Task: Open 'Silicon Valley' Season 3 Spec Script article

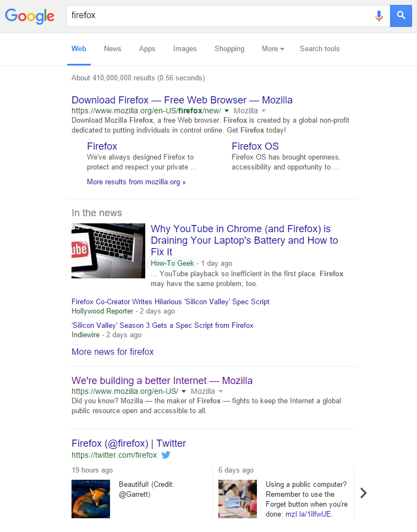Action: point(162,325)
